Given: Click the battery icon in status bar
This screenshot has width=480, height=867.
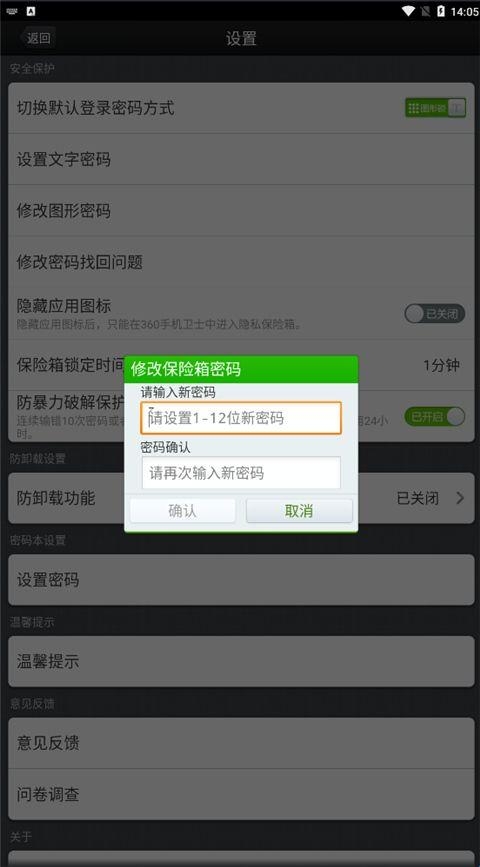Looking at the screenshot, I should pyautogui.click(x=441, y=11).
